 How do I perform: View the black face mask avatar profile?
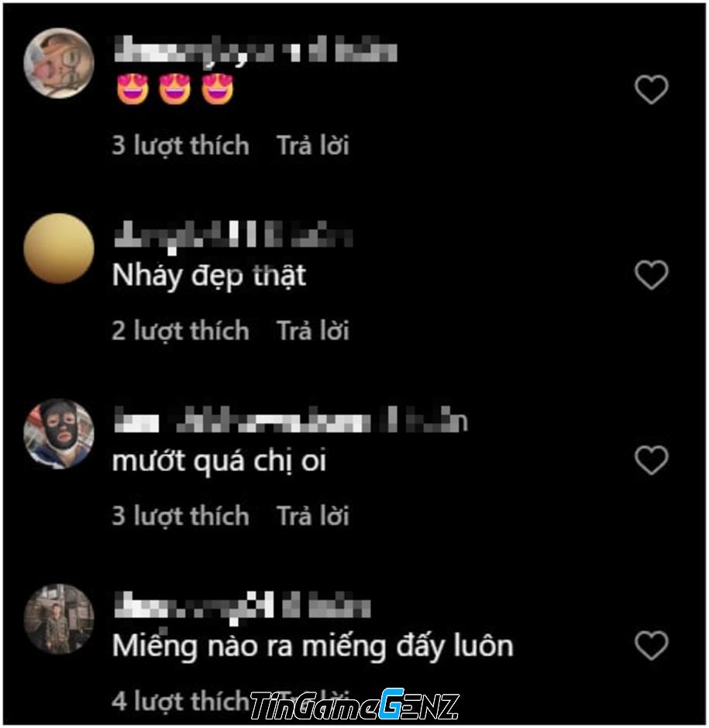click(59, 434)
